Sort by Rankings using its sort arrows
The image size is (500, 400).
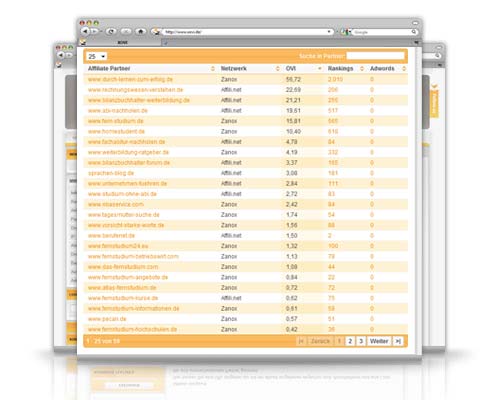(x=362, y=69)
